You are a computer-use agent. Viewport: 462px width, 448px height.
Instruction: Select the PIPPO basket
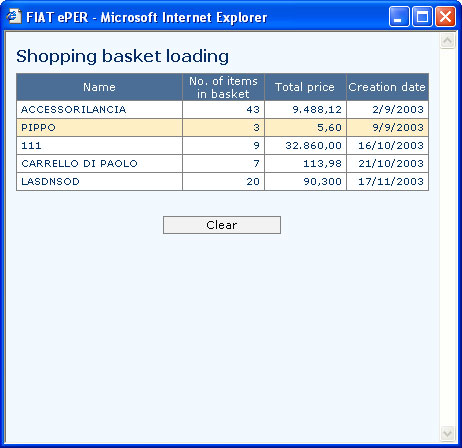(222, 127)
